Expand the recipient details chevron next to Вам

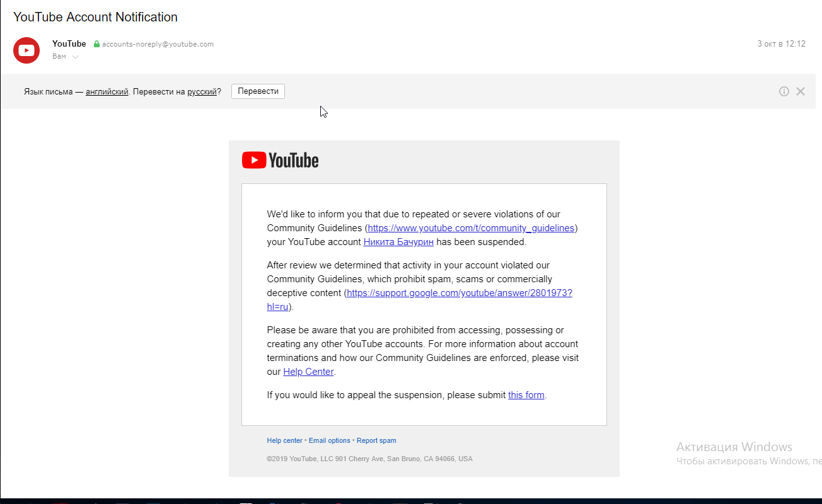(x=75, y=57)
